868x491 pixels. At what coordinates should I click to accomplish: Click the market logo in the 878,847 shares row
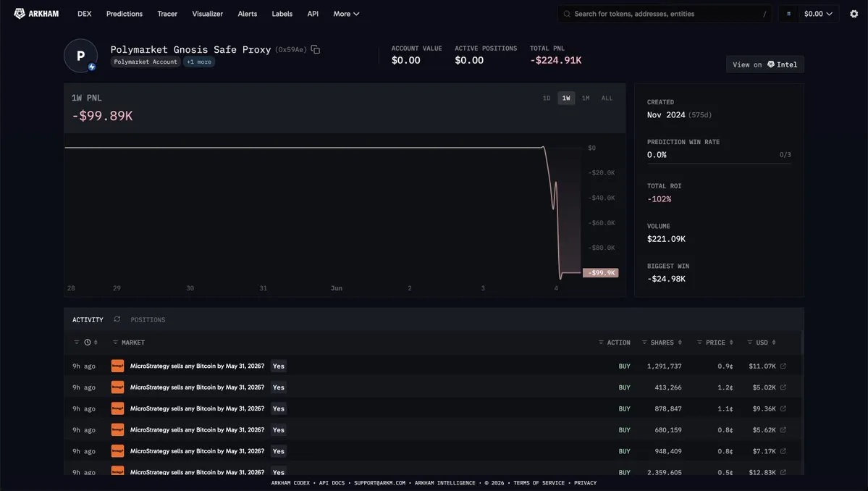[x=117, y=408]
